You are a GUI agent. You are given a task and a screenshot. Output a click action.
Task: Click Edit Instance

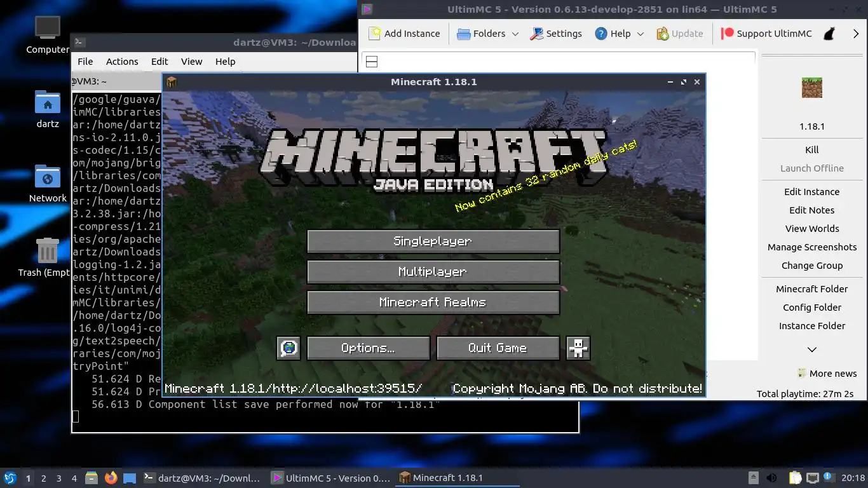coord(812,192)
